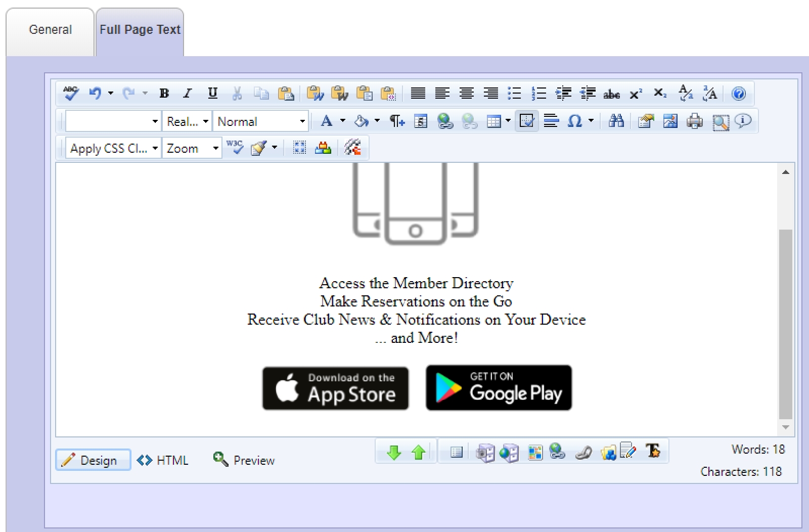Insert new paragraph icon
The width and height of the screenshot is (809, 532).
397,121
